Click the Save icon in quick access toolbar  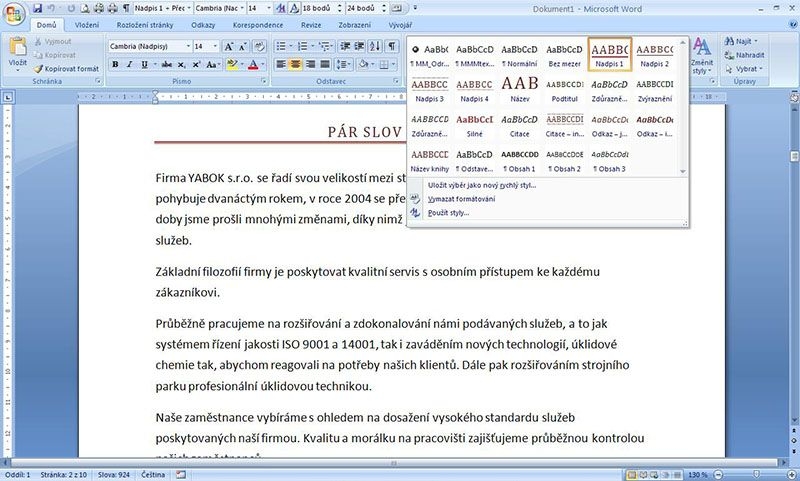point(35,7)
